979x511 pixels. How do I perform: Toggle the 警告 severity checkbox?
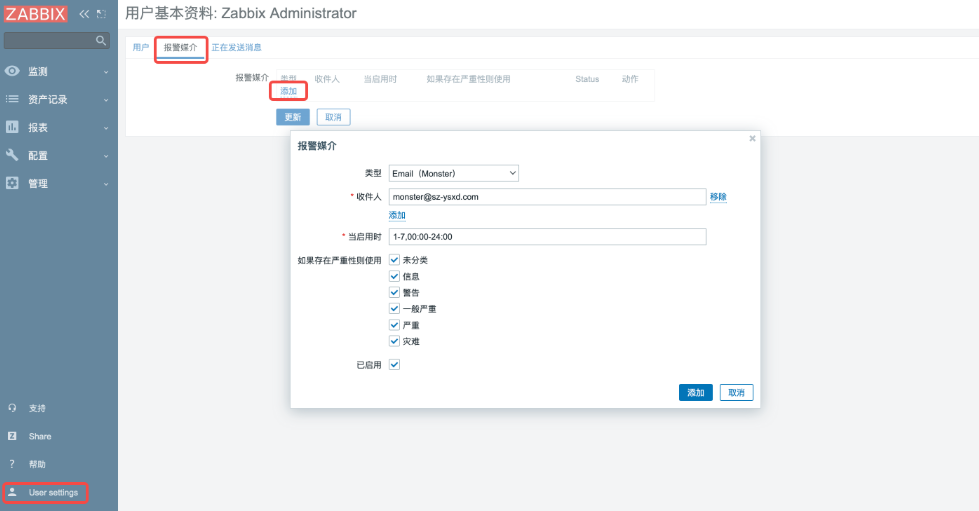[x=394, y=292]
